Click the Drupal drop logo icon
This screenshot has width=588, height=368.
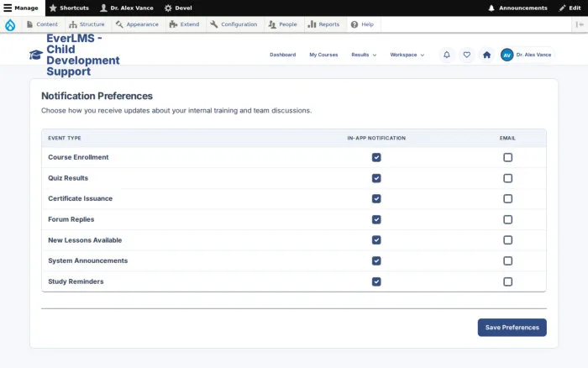tap(10, 24)
